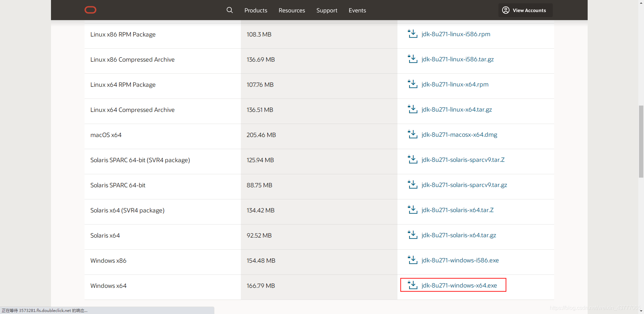Download jdk-8u271-linux-i586.rpm link
Viewport: 644px width, 314px height.
[x=456, y=34]
